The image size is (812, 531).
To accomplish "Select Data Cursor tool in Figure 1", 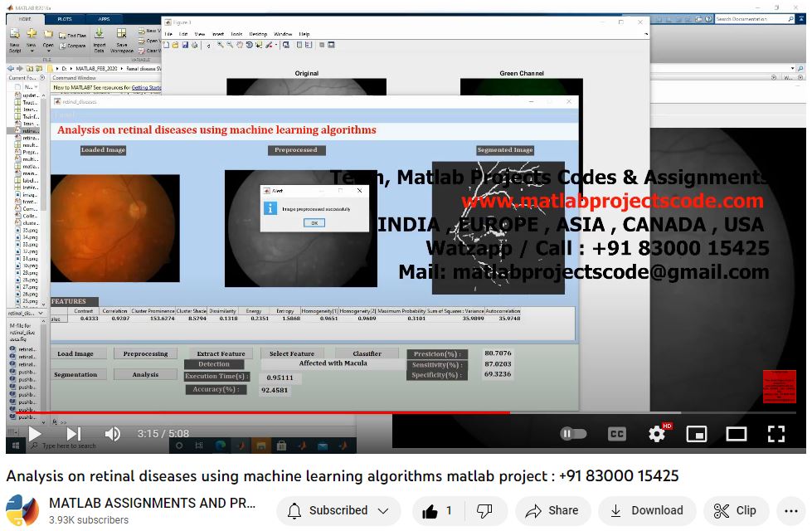I will 260,45.
